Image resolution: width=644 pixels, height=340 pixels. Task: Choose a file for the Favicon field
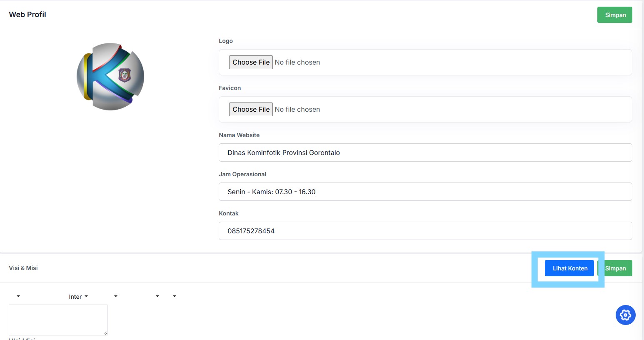[251, 109]
